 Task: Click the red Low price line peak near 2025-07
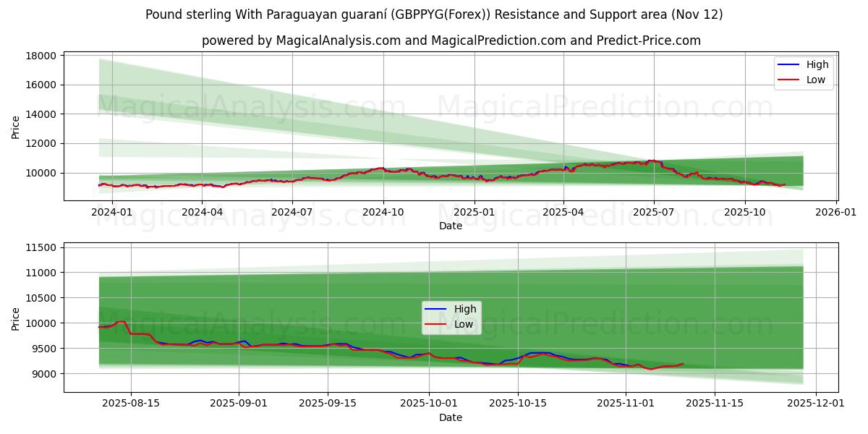coord(651,162)
